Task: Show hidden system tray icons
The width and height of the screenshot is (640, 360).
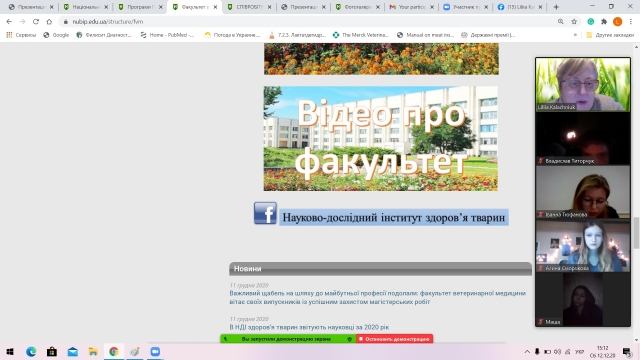Action: [527, 352]
